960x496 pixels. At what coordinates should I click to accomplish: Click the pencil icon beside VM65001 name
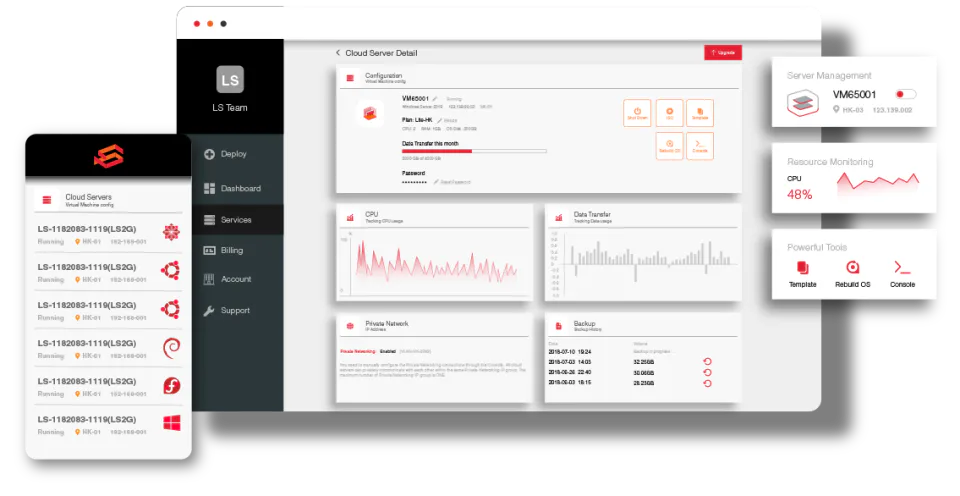(435, 99)
